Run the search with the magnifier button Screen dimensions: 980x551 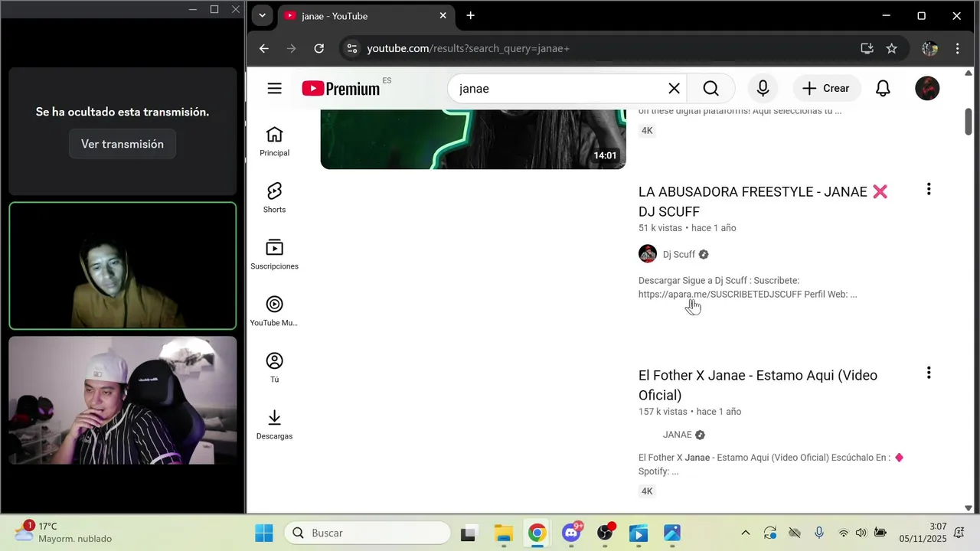click(711, 89)
